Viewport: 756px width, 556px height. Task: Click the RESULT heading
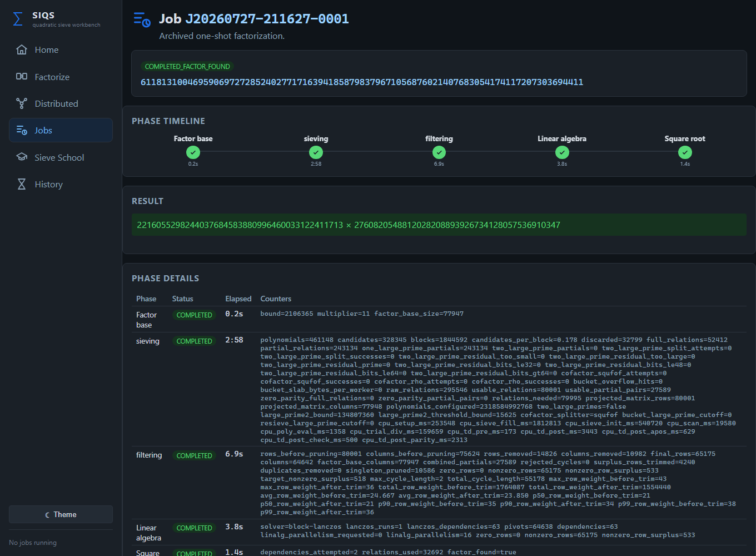147,201
